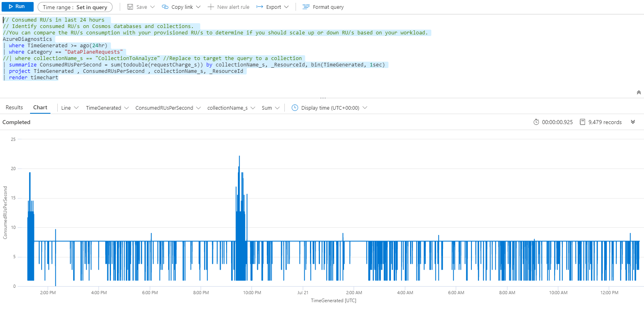Click the Export arrow icon
Image resolution: width=644 pixels, height=309 pixels.
point(260,7)
